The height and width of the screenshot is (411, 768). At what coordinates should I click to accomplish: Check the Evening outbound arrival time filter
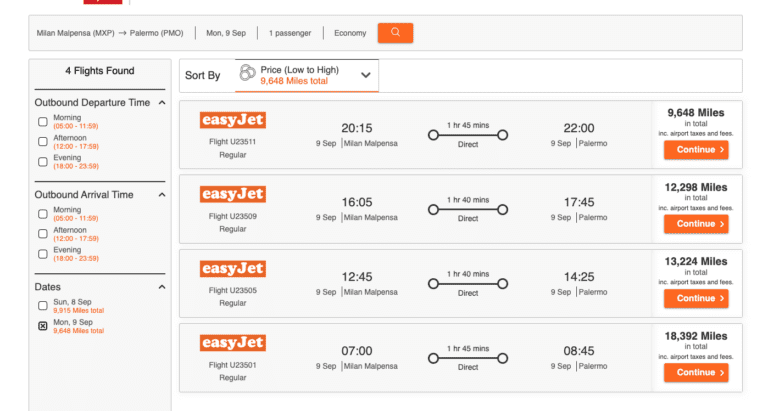(x=43, y=254)
